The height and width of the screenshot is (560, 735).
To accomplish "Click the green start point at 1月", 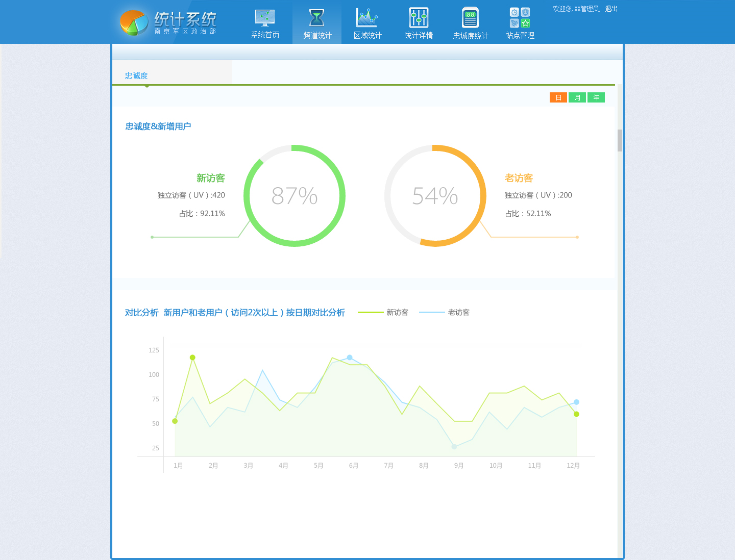I will click(x=175, y=421).
